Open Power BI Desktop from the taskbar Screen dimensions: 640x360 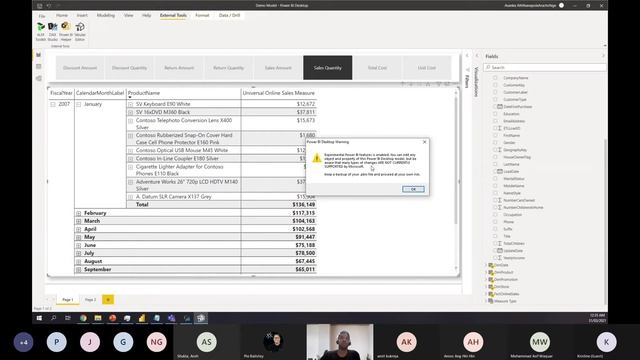coord(142,318)
